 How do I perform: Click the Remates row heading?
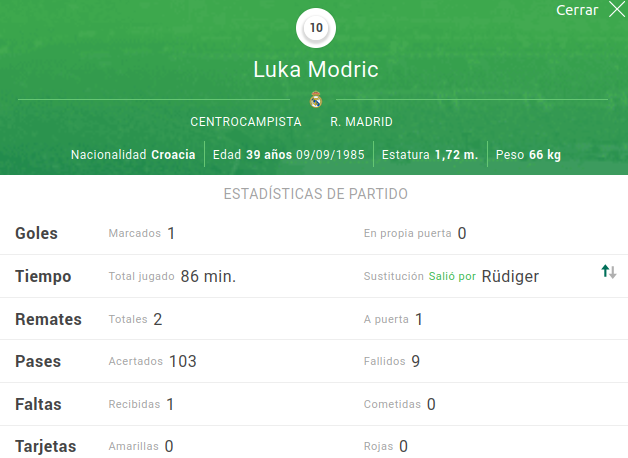48,319
